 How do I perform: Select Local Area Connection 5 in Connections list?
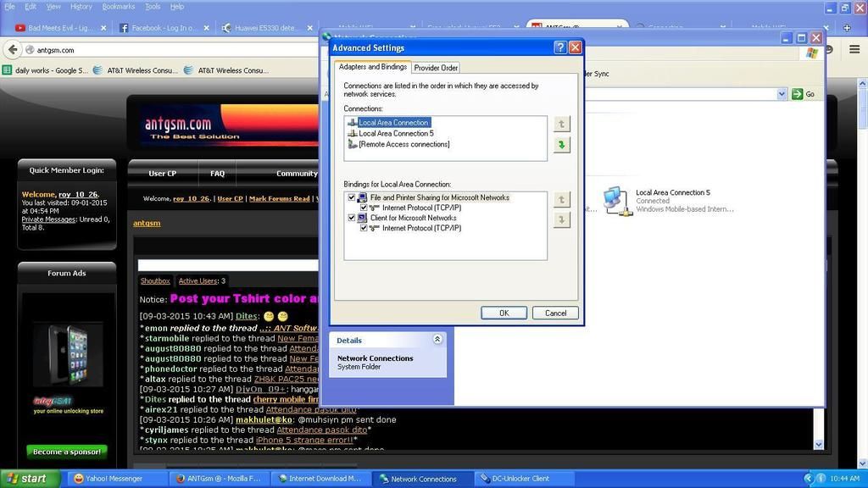pyautogui.click(x=395, y=134)
